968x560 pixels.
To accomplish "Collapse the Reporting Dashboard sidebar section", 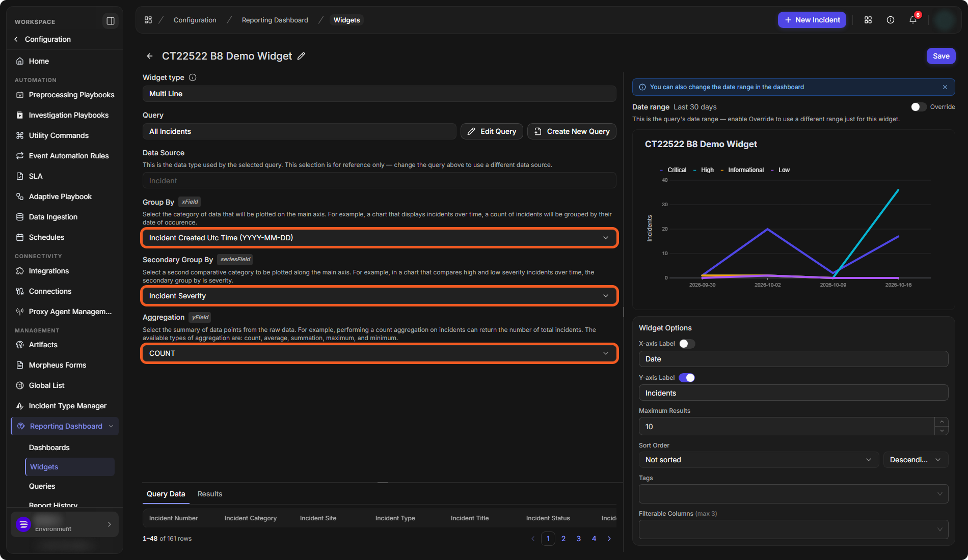I will click(111, 426).
